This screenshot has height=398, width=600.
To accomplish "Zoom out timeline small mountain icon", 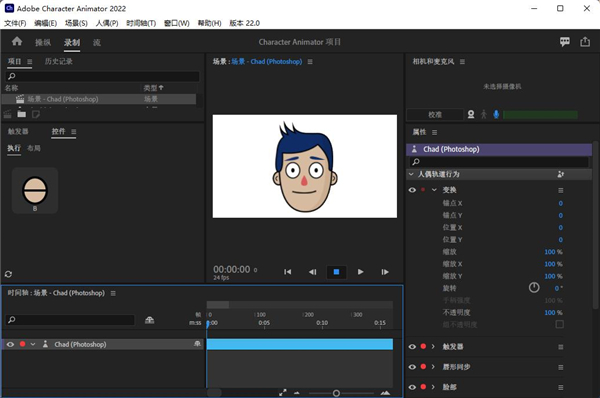I will [297, 393].
